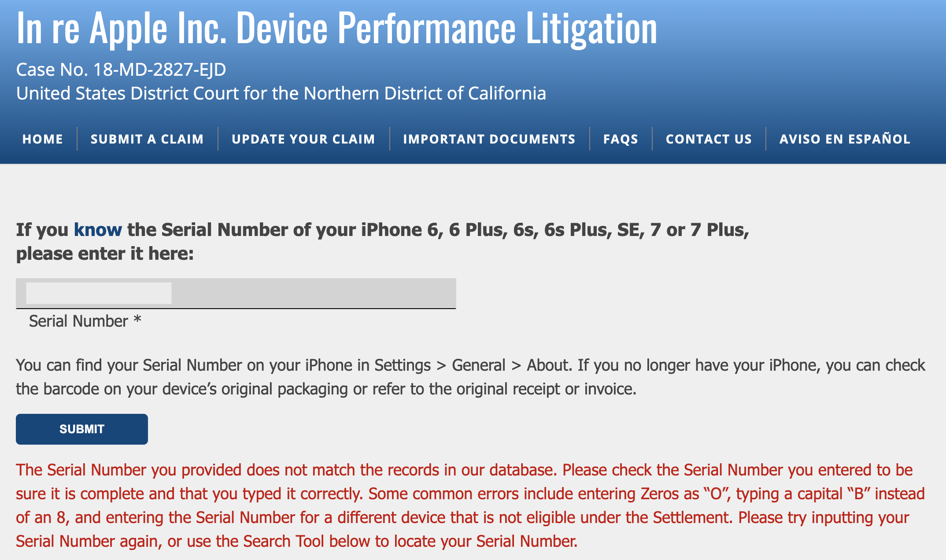Navigate to CONTACT US
The image size is (946, 560).
pyautogui.click(x=709, y=139)
